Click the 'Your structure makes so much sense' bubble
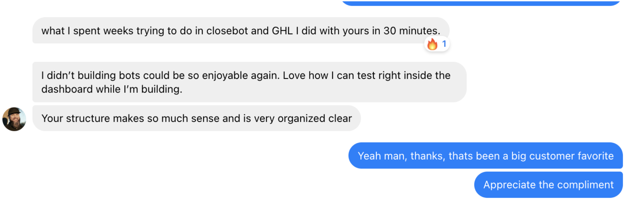This screenshot has width=644, height=203. click(x=197, y=118)
